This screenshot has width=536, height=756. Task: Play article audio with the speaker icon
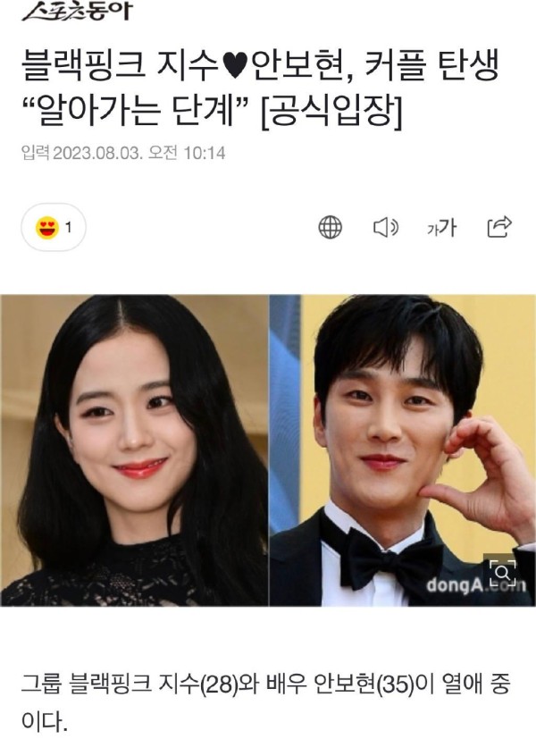pyautogui.click(x=386, y=227)
